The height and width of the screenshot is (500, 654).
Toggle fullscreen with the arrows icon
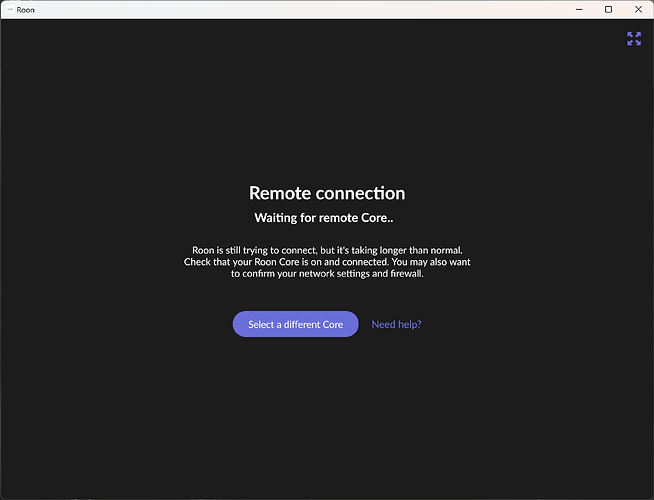(634, 39)
